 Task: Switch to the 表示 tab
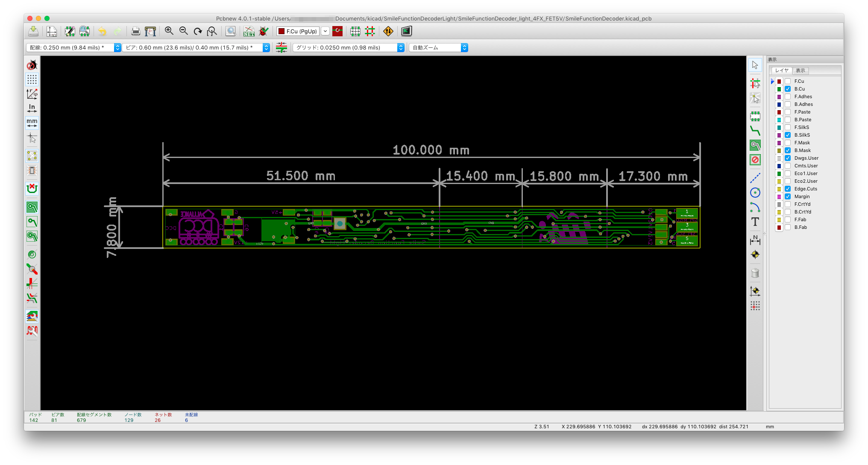tap(800, 70)
